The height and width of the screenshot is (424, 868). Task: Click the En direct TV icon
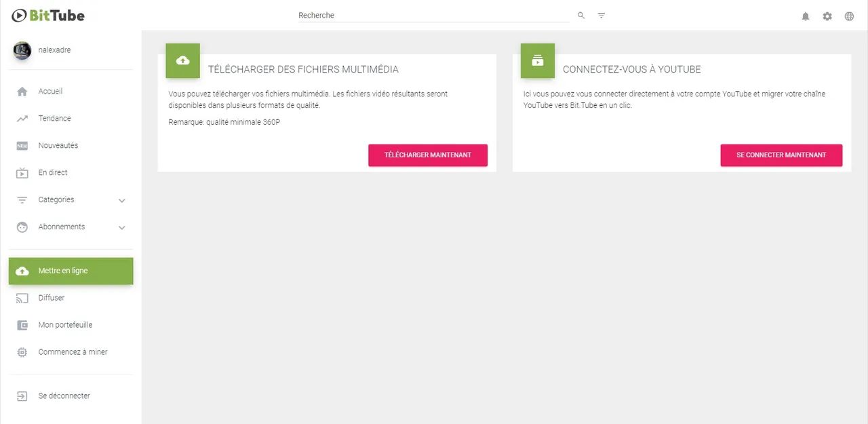22,173
